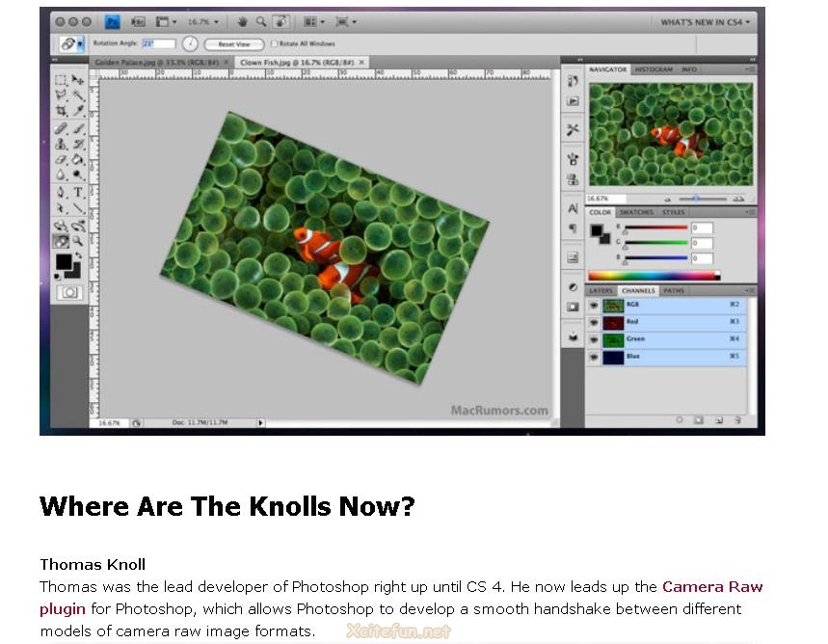Open the View Extras dropdown
The image size is (828, 644).
pos(166,21)
